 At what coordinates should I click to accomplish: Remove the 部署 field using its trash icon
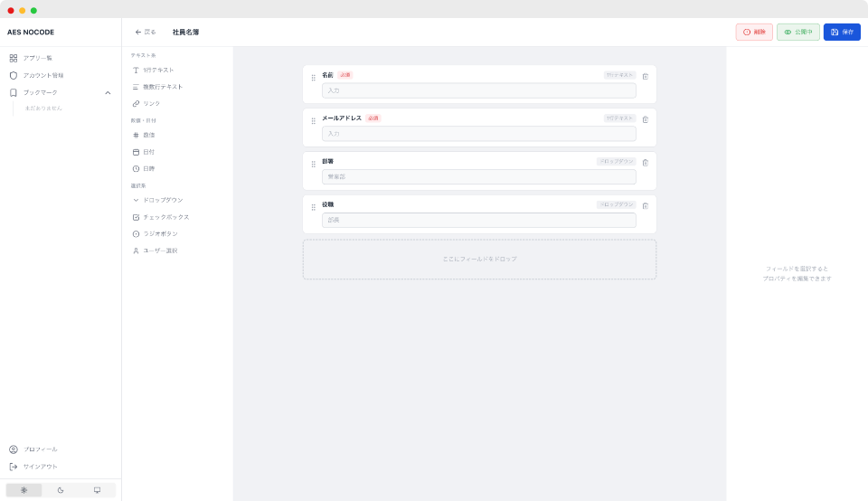[x=646, y=163]
